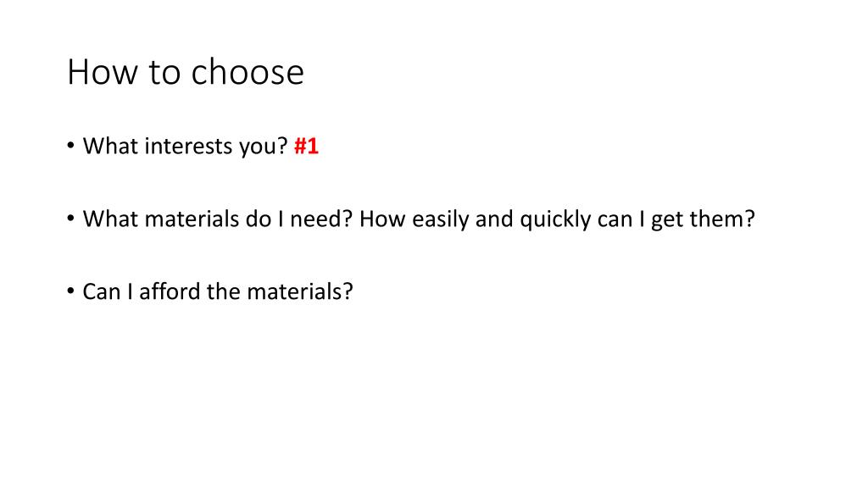
Task: Click the "What materials do I need?" sentence
Action: pos(218,219)
